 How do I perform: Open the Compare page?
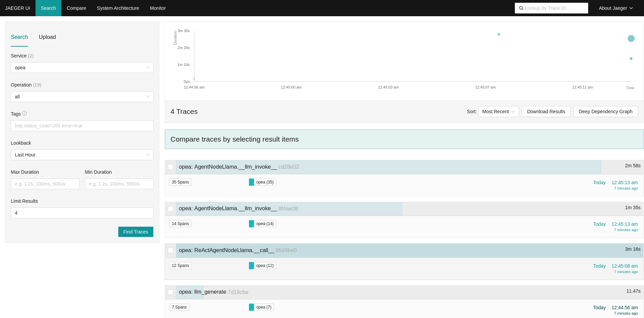click(76, 8)
